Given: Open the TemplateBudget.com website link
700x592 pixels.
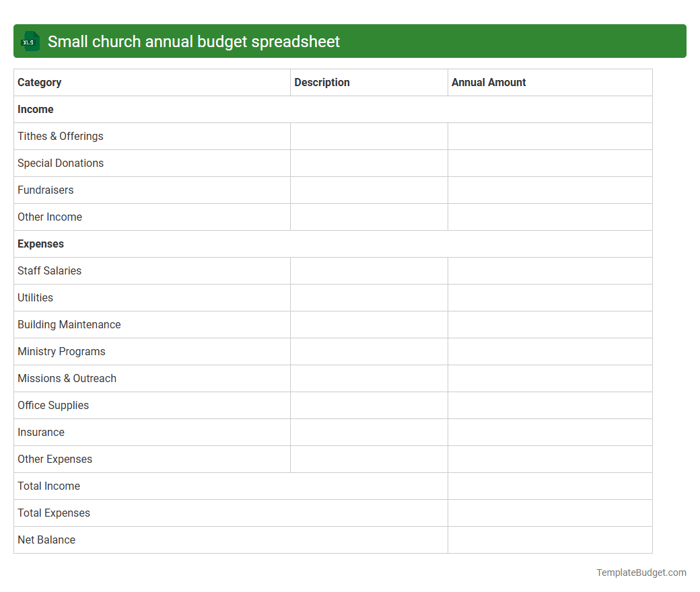Looking at the screenshot, I should (641, 572).
